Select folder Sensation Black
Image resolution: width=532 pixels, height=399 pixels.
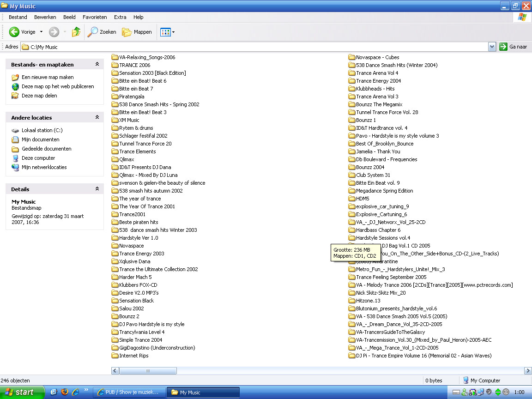(x=133, y=301)
